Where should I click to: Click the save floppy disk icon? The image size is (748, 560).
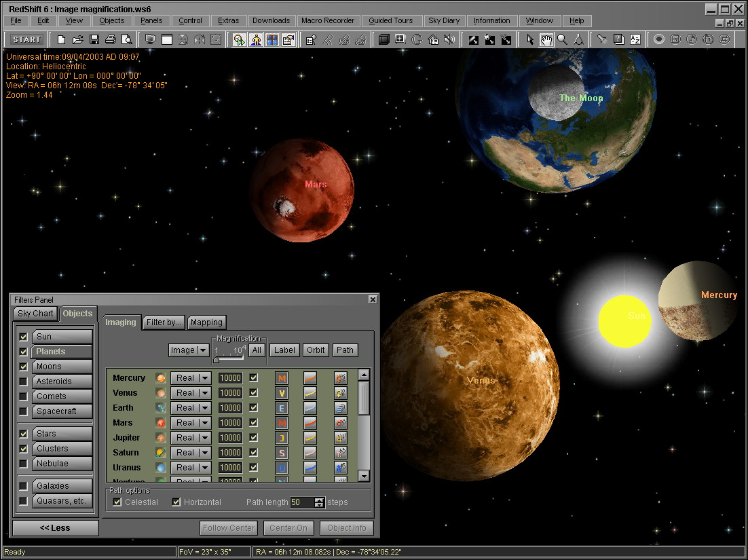click(x=94, y=39)
